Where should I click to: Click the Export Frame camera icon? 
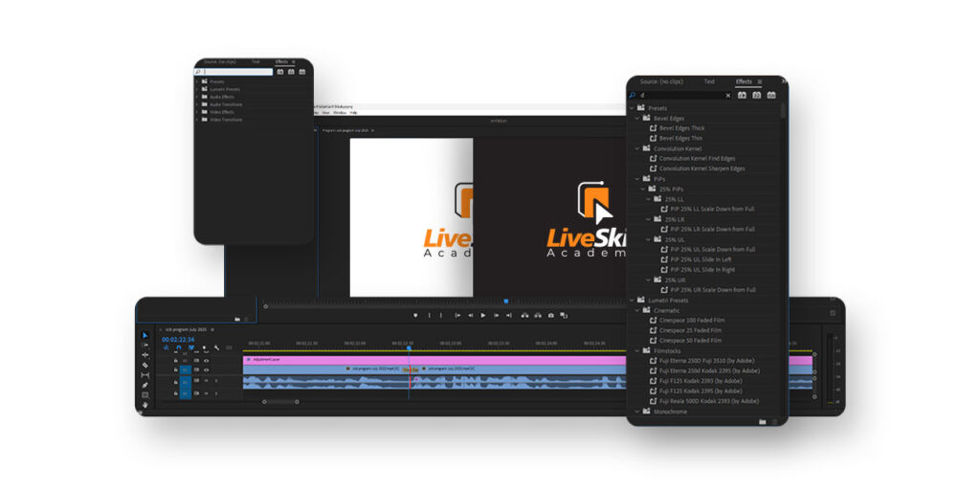(551, 315)
